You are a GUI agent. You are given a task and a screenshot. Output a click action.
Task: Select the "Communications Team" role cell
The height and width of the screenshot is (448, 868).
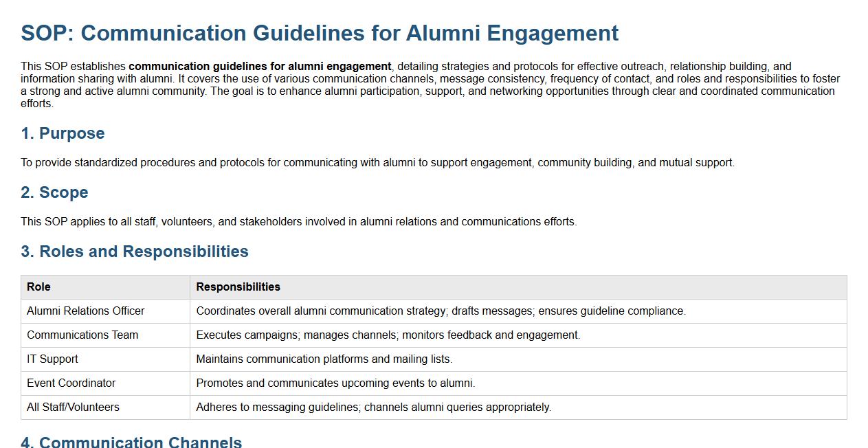(82, 335)
